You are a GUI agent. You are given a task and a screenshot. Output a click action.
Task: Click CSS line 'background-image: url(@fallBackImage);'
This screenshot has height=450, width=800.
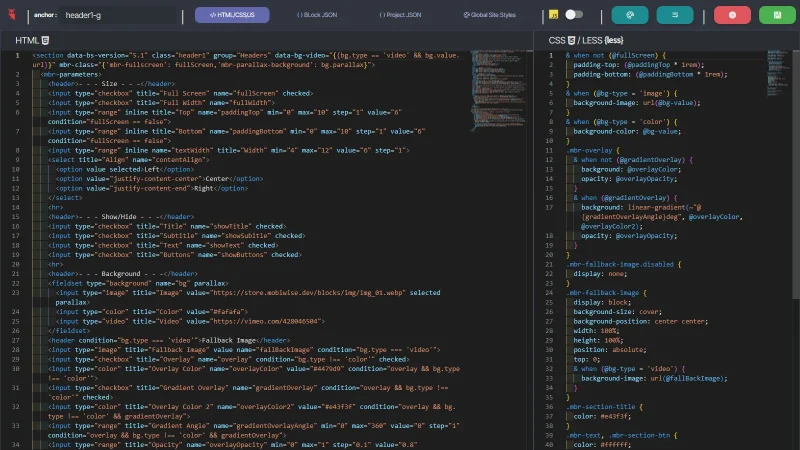point(655,379)
